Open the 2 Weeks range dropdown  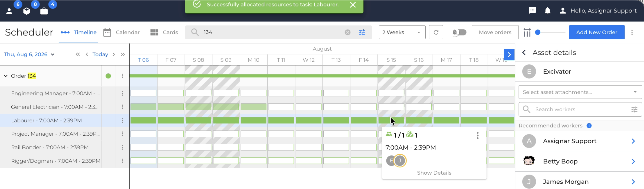tap(402, 32)
